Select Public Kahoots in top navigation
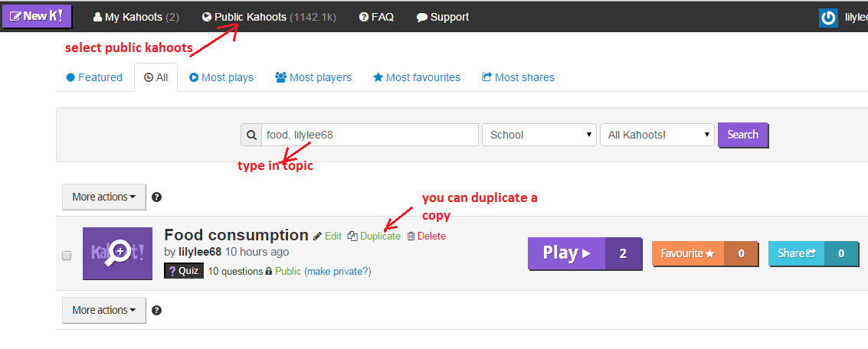The height and width of the screenshot is (349, 868). (x=269, y=17)
